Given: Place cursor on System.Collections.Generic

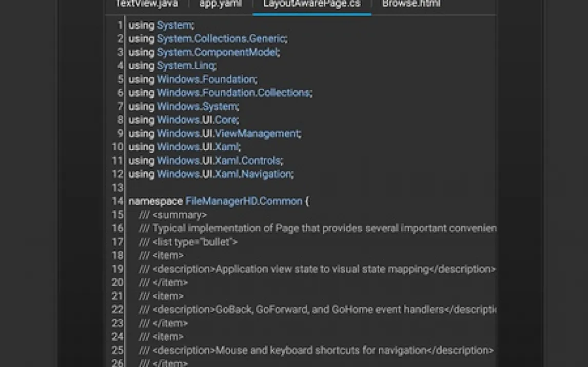Looking at the screenshot, I should [221, 38].
